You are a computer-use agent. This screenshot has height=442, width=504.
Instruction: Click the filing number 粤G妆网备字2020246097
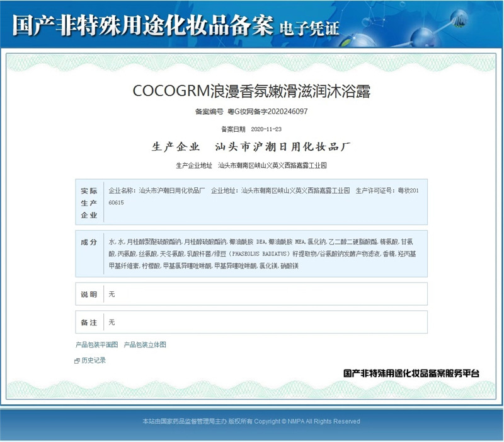click(x=267, y=112)
